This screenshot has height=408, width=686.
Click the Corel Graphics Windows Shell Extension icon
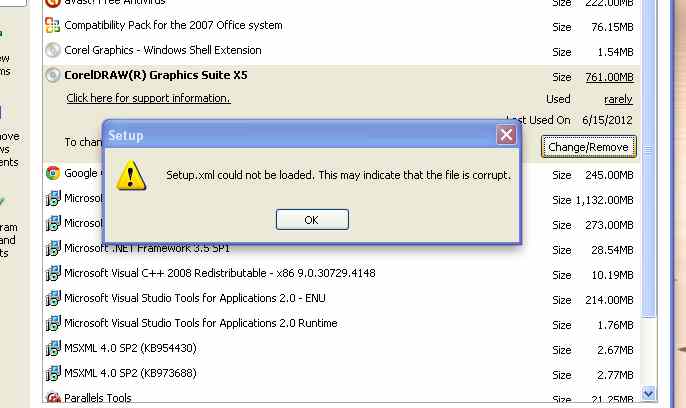coord(53,50)
